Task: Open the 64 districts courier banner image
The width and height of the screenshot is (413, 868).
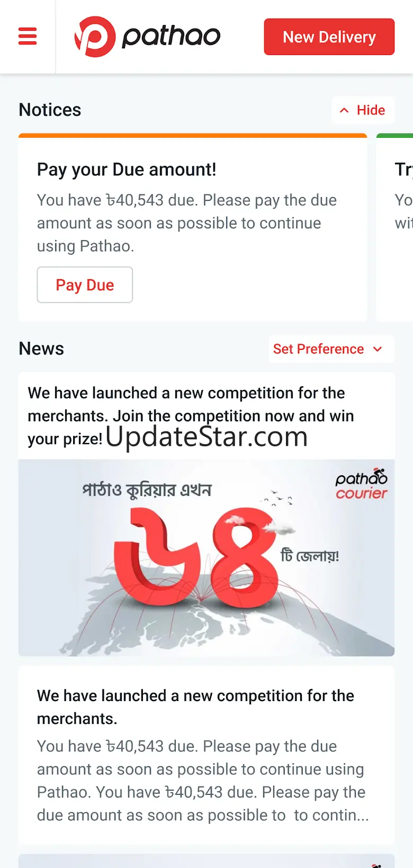Action: (206, 558)
